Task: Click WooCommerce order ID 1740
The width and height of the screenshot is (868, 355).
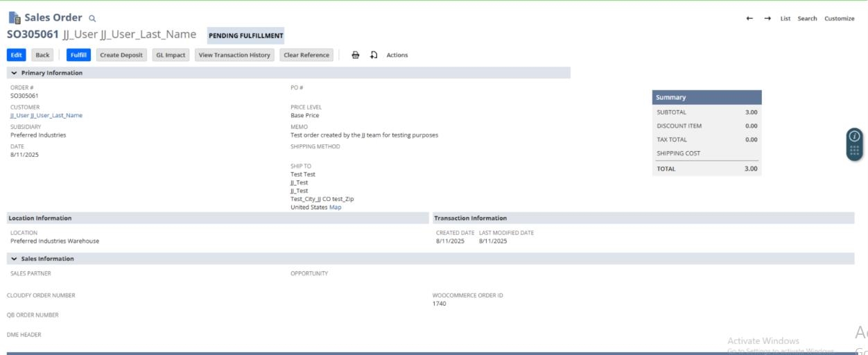Action: coord(440,303)
